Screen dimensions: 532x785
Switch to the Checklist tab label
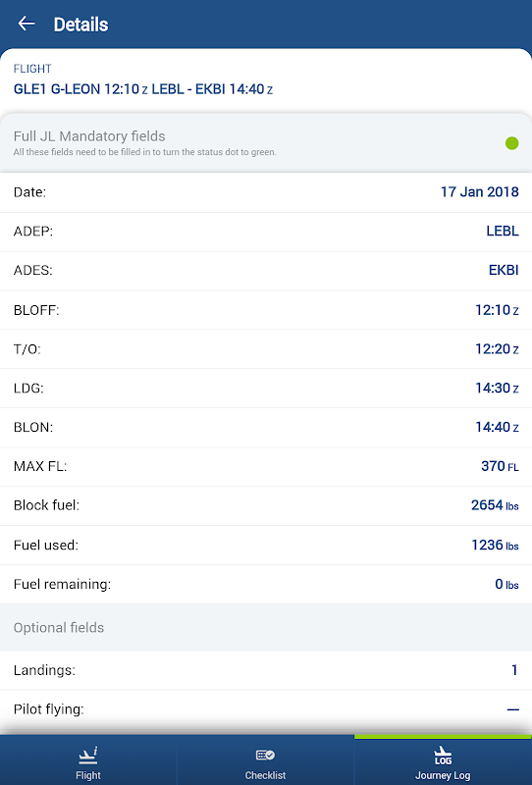(x=265, y=775)
